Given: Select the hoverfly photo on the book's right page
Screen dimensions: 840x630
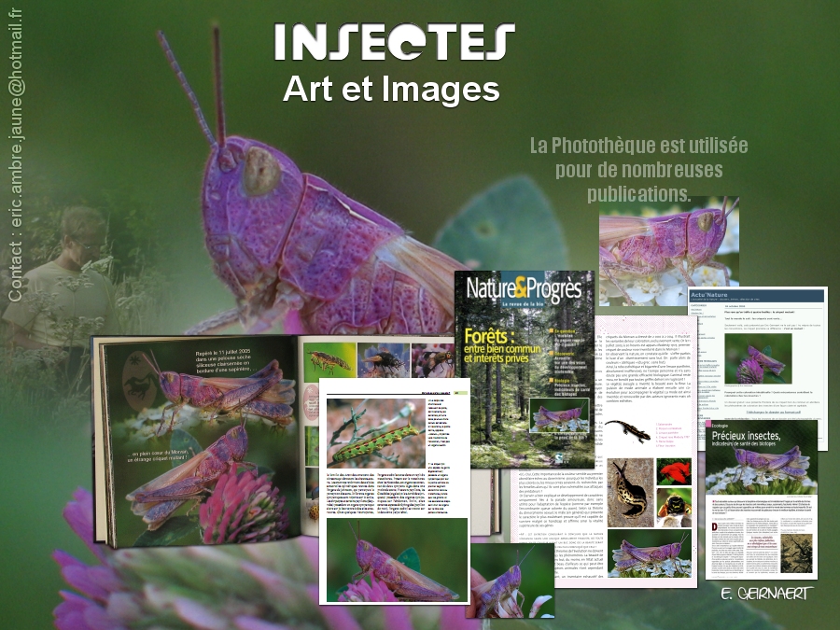Looking at the screenshot, I should pos(329,362).
